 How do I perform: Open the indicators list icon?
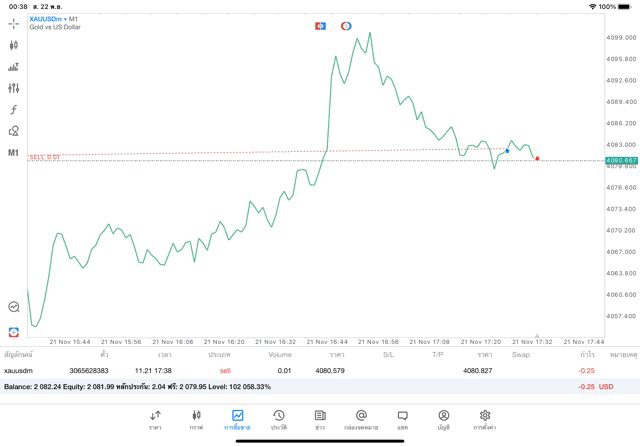14,67
